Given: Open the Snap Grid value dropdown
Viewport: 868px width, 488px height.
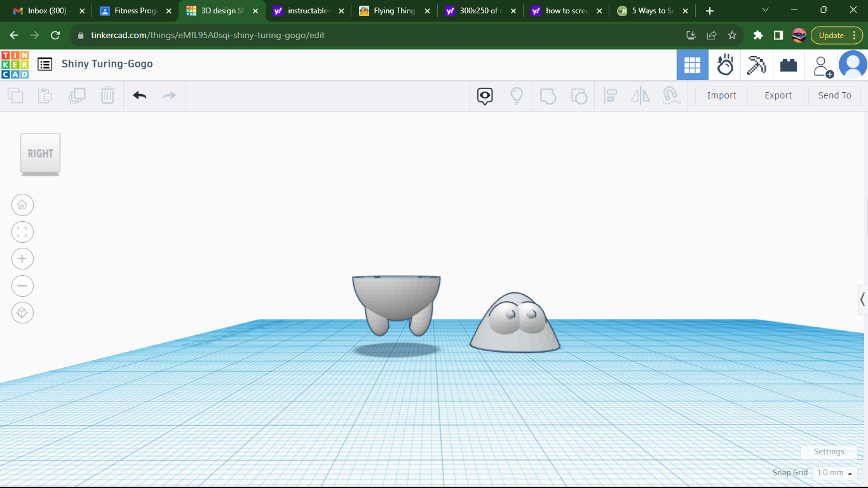Looking at the screenshot, I should pos(834,473).
